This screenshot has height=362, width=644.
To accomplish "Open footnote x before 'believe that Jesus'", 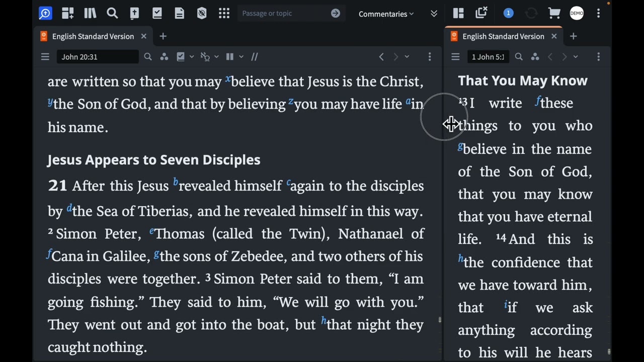I will tap(228, 78).
